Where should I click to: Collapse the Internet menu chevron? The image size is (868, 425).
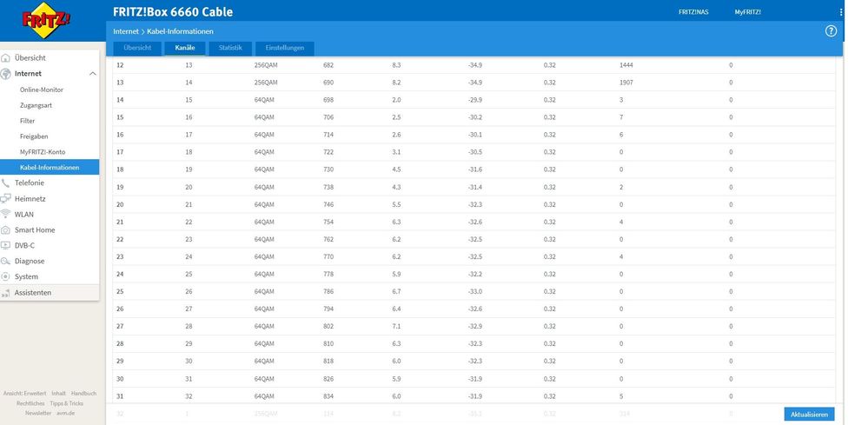pos(92,74)
